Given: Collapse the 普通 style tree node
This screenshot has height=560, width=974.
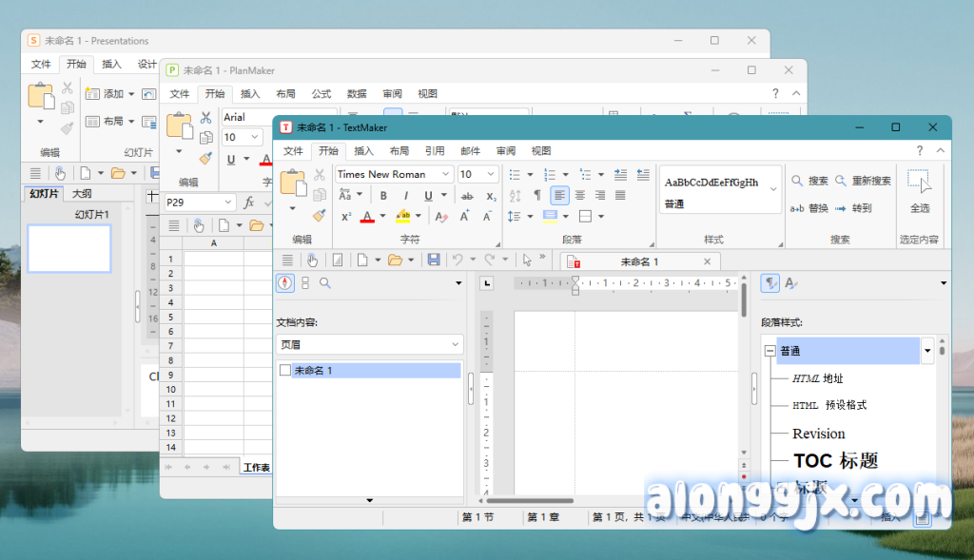Looking at the screenshot, I should click(x=769, y=352).
